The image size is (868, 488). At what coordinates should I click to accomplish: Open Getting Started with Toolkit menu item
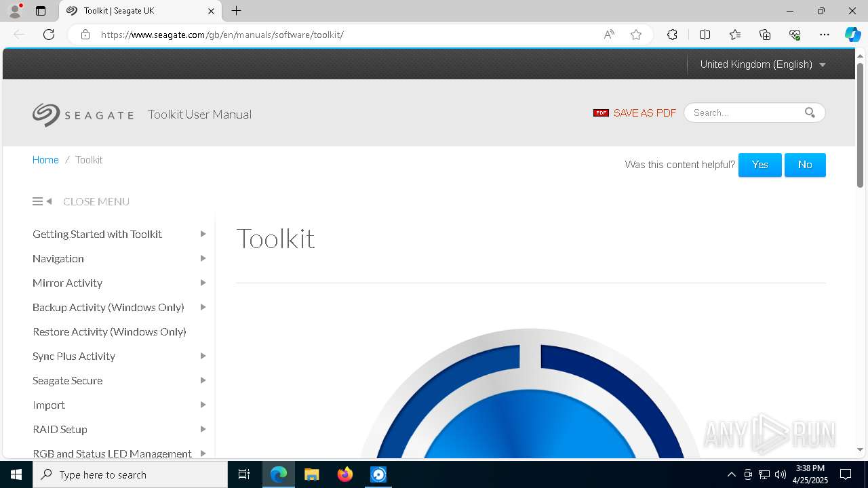pyautogui.click(x=97, y=234)
